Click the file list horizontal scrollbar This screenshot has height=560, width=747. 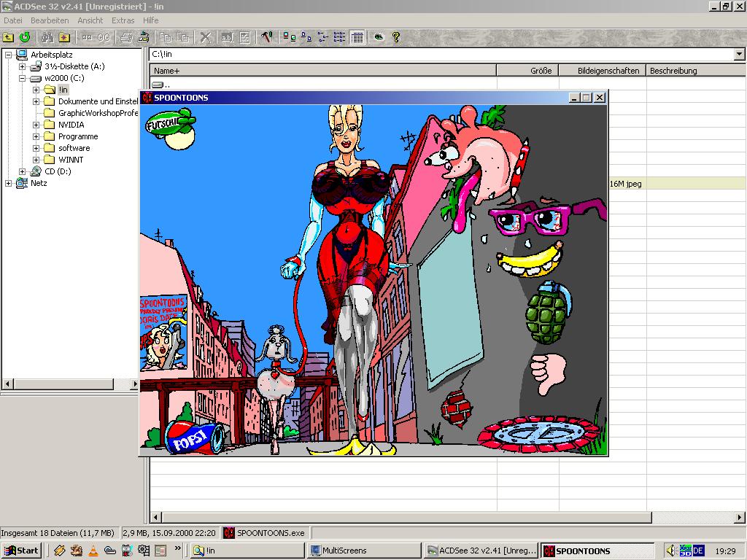coord(448,517)
